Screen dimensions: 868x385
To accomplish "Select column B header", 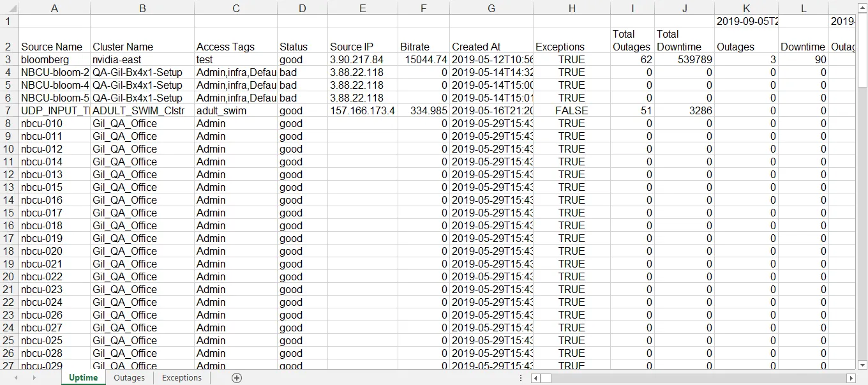I will (142, 8).
